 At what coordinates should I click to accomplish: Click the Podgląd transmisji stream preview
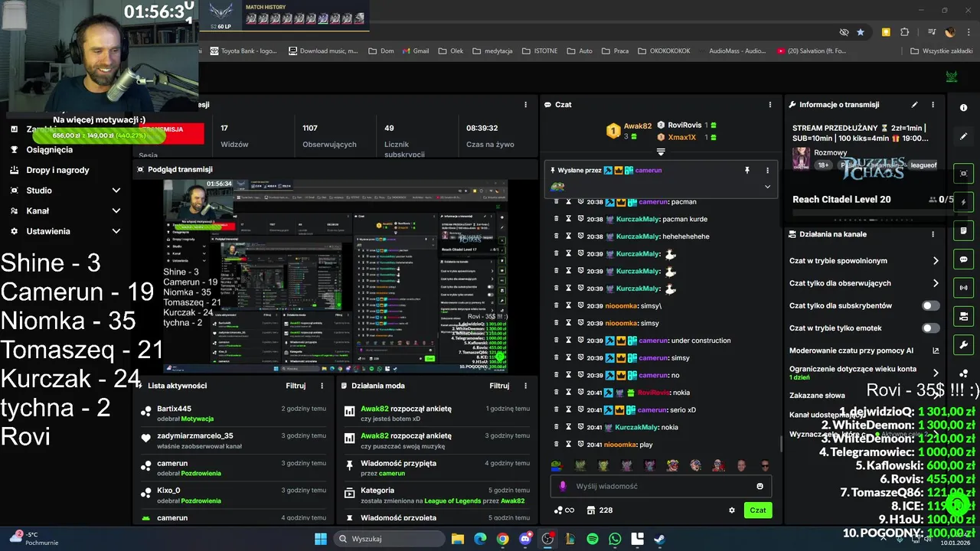(335, 276)
